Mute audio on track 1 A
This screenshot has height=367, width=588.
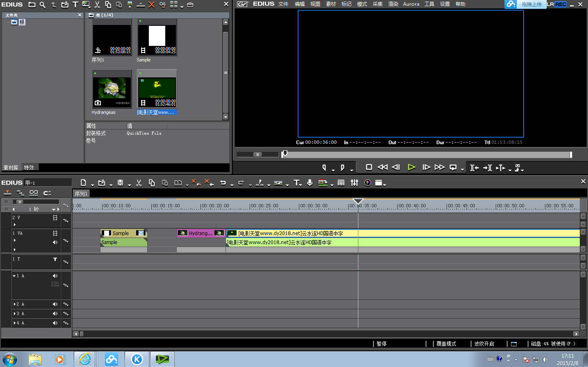click(x=55, y=276)
